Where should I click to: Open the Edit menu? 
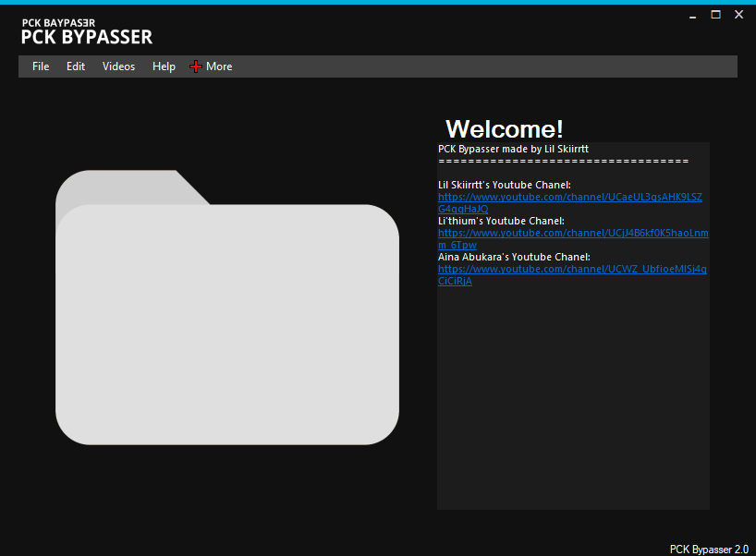point(75,66)
